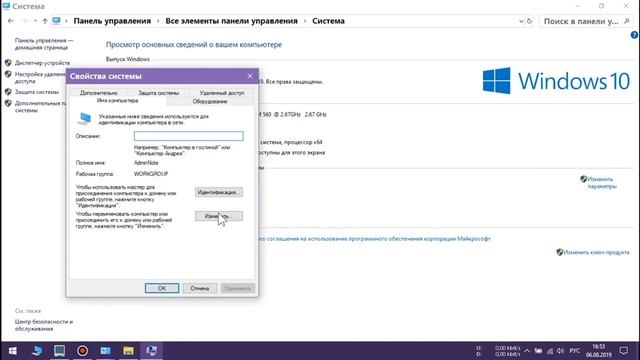Click 'Система' breadcrumb in address bar
Screen dimensions: 640x360
coord(328,21)
